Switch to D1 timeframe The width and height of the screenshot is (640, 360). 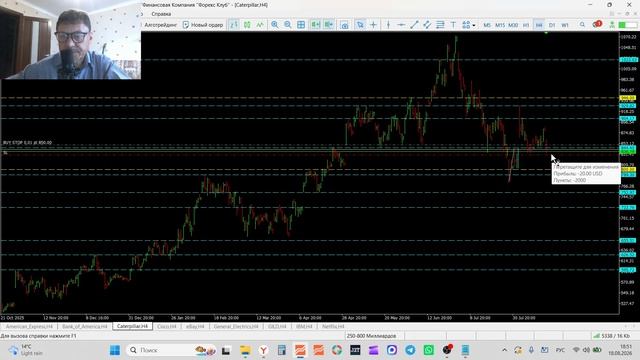[552, 25]
